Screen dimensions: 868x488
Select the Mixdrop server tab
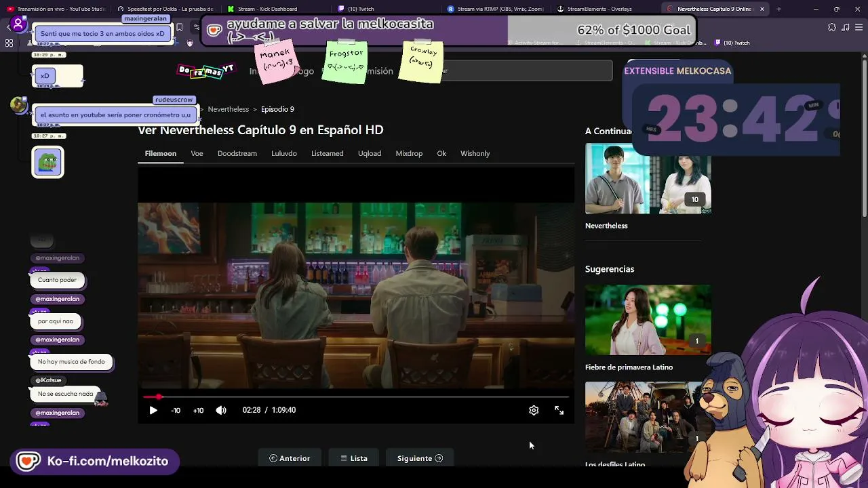(x=409, y=153)
